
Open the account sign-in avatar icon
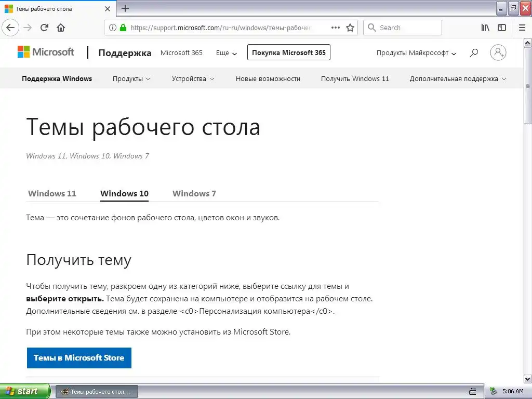tap(498, 52)
